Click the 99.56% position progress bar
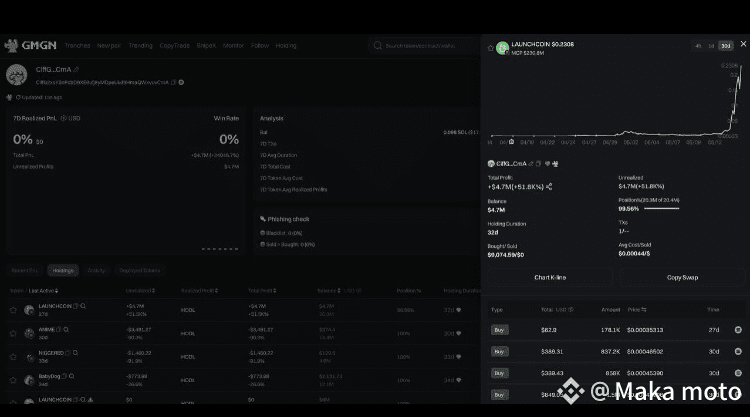The image size is (750, 417). 662,208
